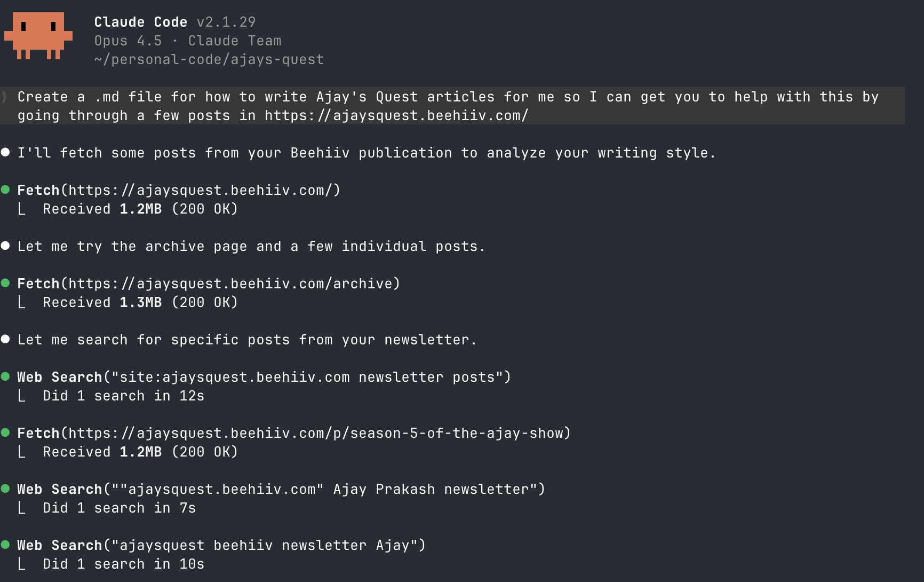Open the season-5-of-the-ajay-show post link
The image size is (924, 582).
click(319, 433)
